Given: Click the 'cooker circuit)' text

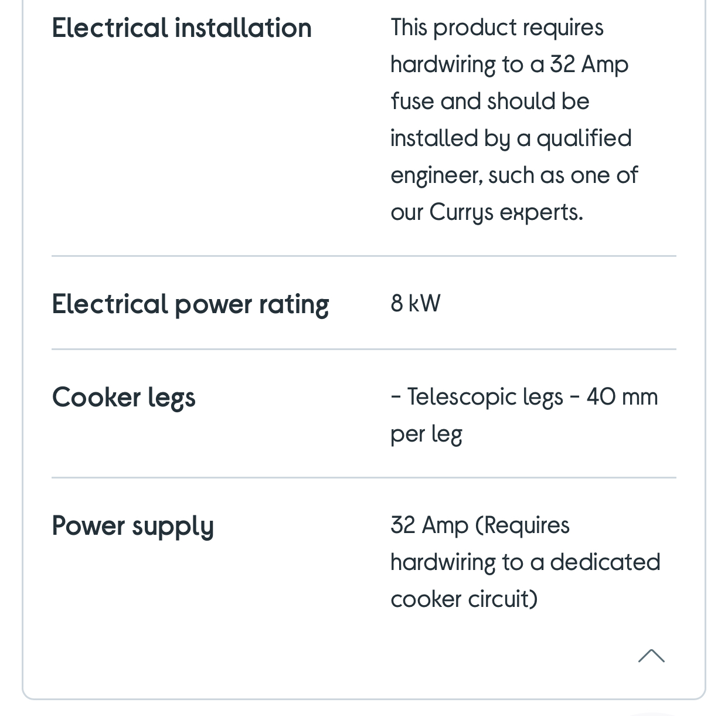Looking at the screenshot, I should [x=464, y=599].
